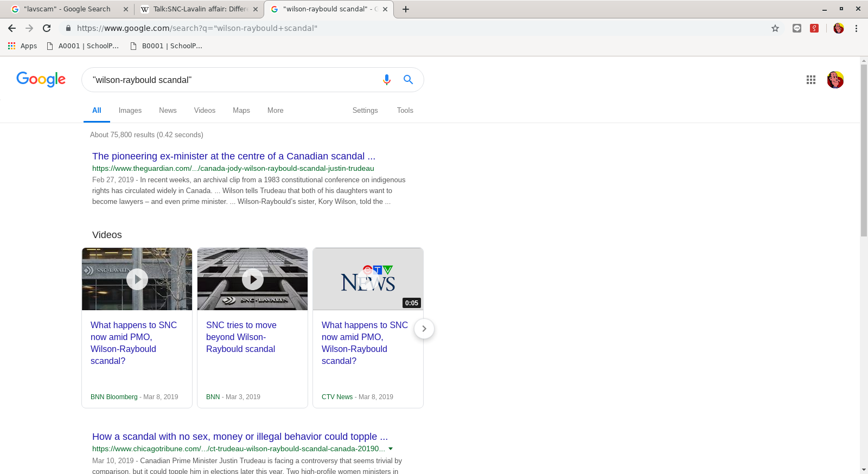This screenshot has width=868, height=474.
Task: Open the Google account avatar on the page
Action: click(835, 80)
